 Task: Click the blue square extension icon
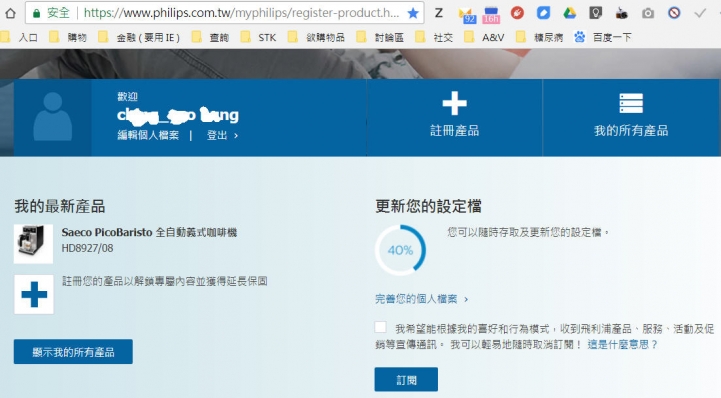[543, 13]
